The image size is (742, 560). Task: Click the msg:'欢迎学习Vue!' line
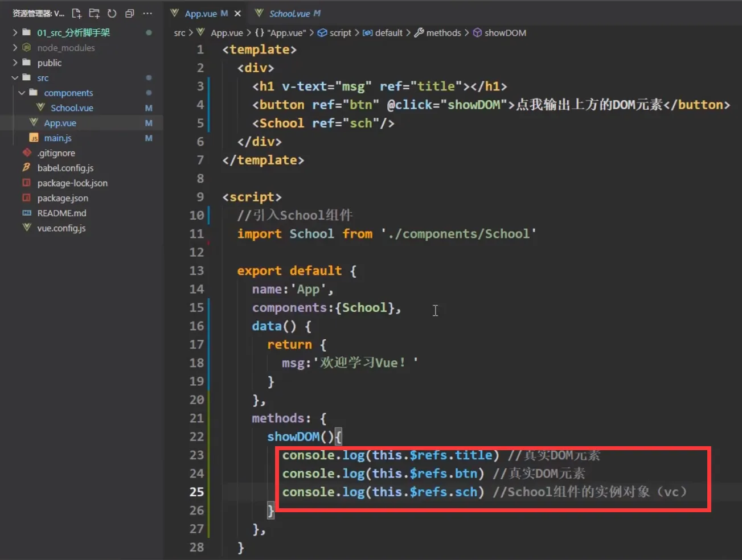[x=350, y=363]
